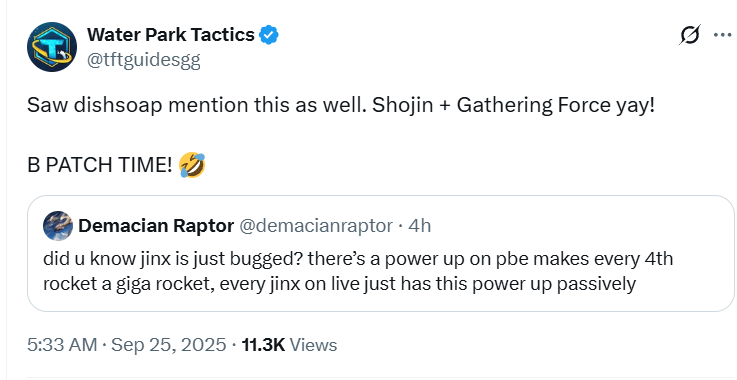Open the 5:33 AM post timestamp
Image resolution: width=737 pixels, height=380 pixels.
62,345
